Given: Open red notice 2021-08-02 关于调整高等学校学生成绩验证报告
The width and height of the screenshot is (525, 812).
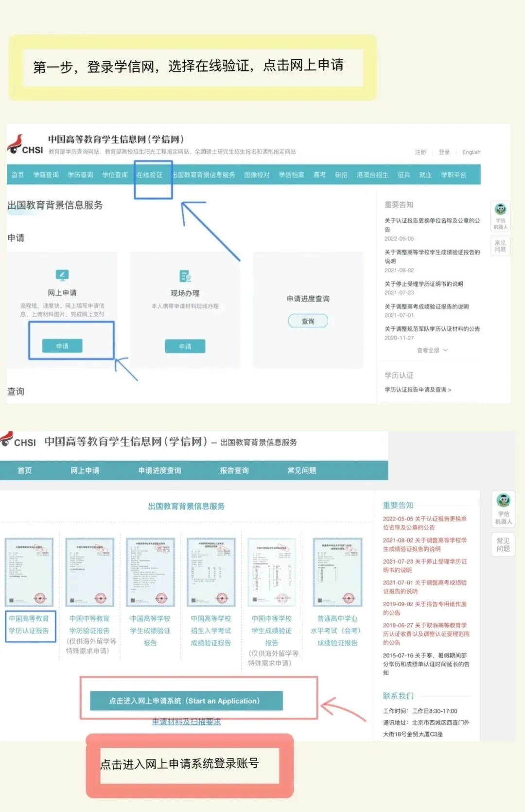Looking at the screenshot, I should tap(425, 544).
